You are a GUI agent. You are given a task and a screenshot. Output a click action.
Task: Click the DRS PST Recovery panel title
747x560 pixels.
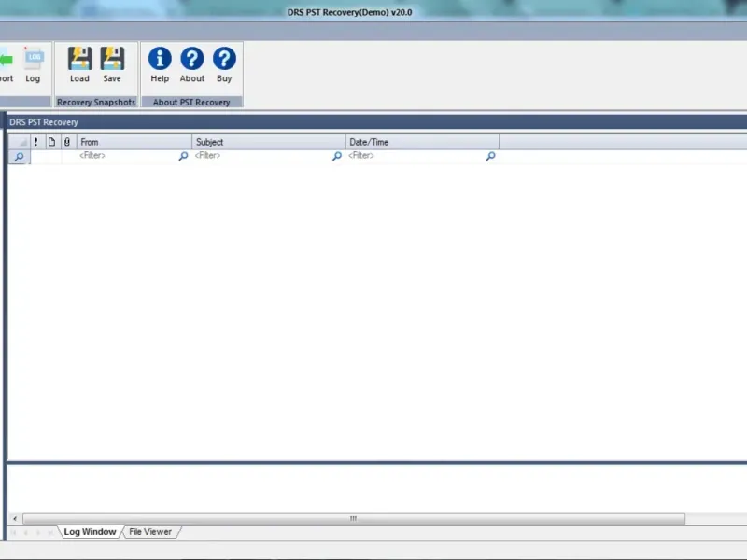click(x=44, y=122)
